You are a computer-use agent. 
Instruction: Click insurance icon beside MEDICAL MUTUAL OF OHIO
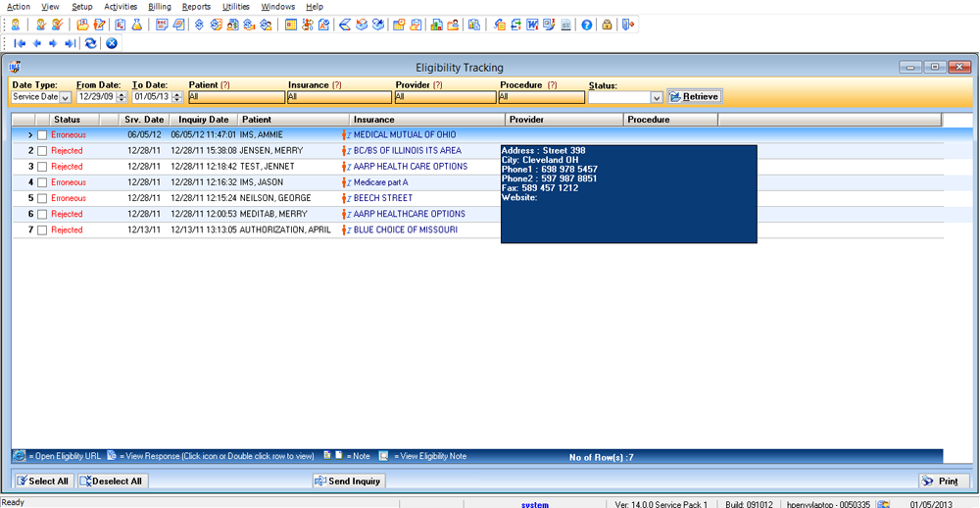coord(346,134)
